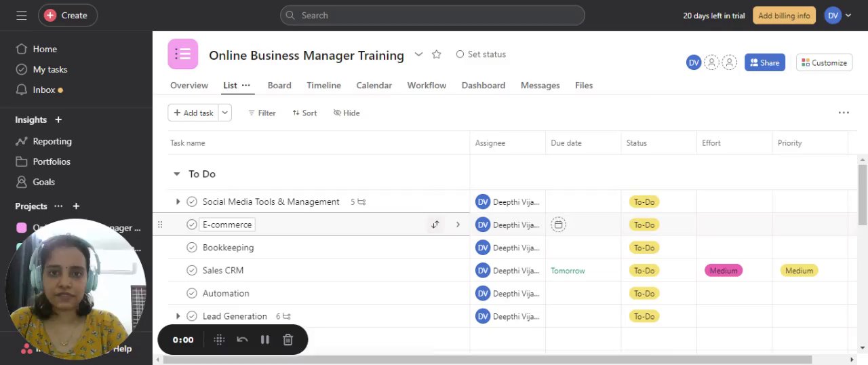Check off the Automation task
The image size is (868, 365).
pos(192,294)
